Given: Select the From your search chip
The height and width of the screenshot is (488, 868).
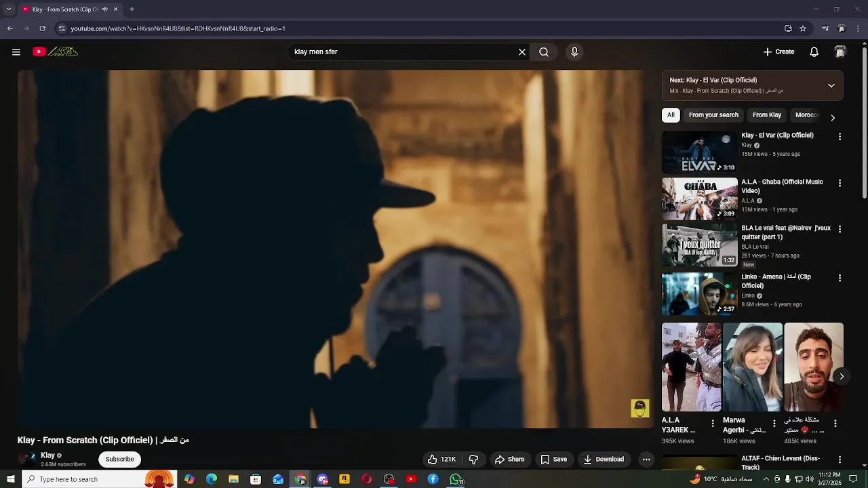Looking at the screenshot, I should pyautogui.click(x=713, y=115).
